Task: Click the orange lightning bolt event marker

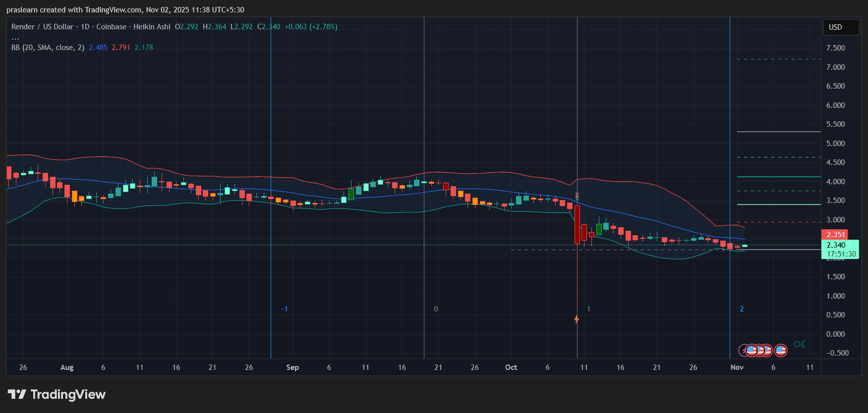Action: point(577,319)
